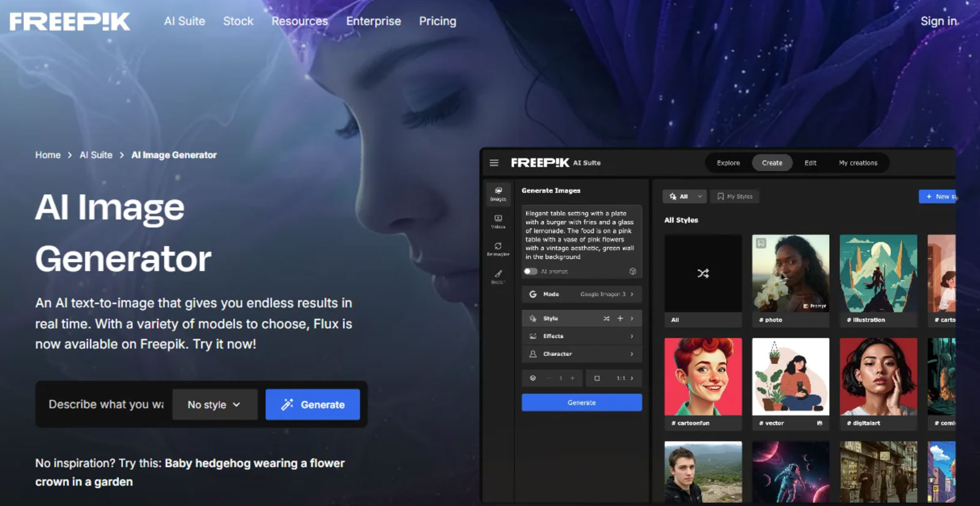Open the 1:1 aspect ratio selector
This screenshot has height=506, width=980.
(x=614, y=379)
